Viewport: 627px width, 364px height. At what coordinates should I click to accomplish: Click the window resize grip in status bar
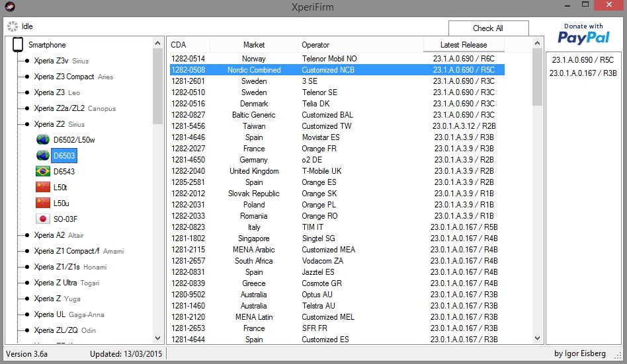[x=618, y=355]
